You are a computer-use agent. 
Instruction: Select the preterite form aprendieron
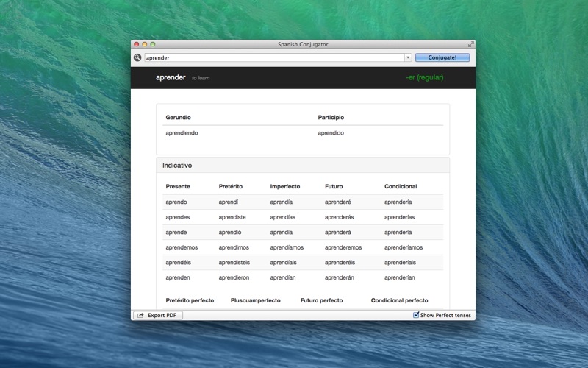(x=234, y=277)
